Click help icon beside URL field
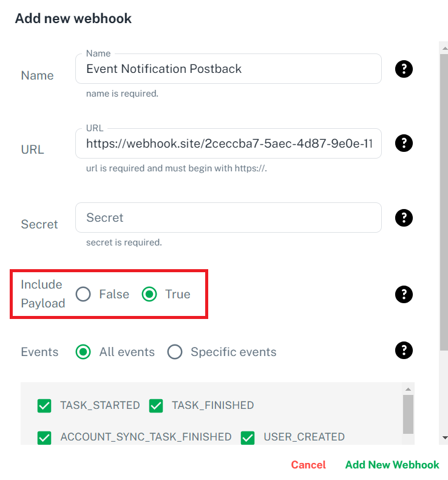The height and width of the screenshot is (480, 448). [404, 143]
